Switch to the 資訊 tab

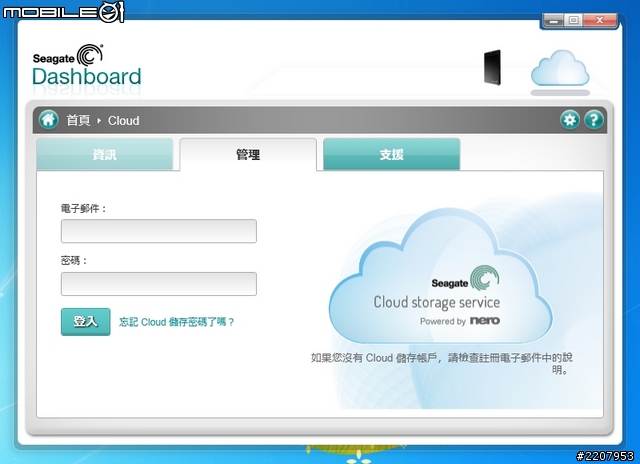(x=104, y=154)
